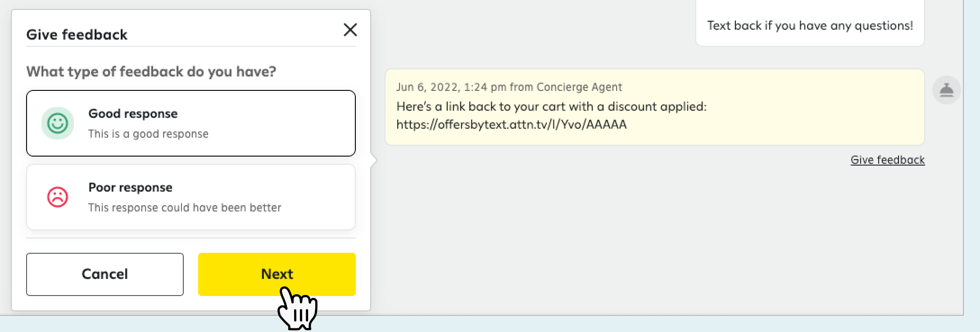Click 'This response could have been better' description
The image size is (980, 332).
tap(185, 208)
